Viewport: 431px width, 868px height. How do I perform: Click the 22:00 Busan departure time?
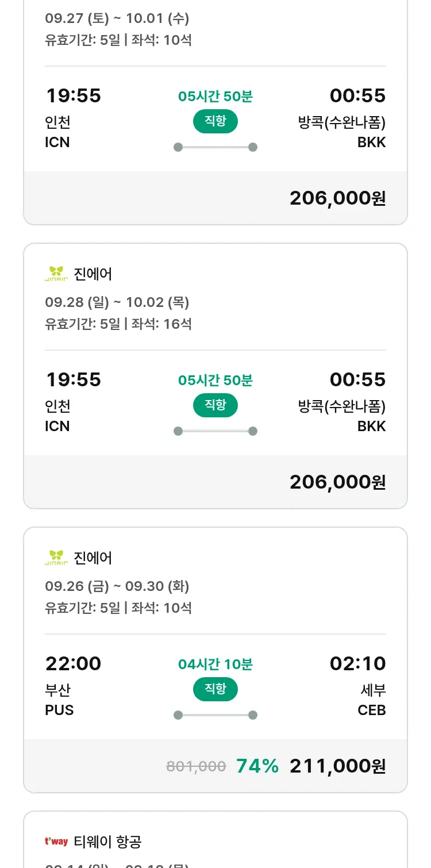tap(73, 663)
